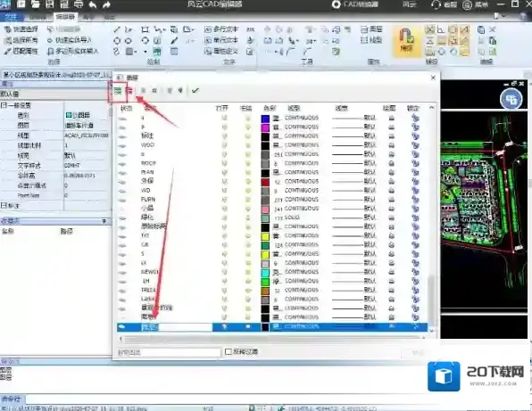Open the hatch tool dropdown arrow in ribbon
Screen dimensions: 532x411
pyautogui.click(x=136, y=52)
